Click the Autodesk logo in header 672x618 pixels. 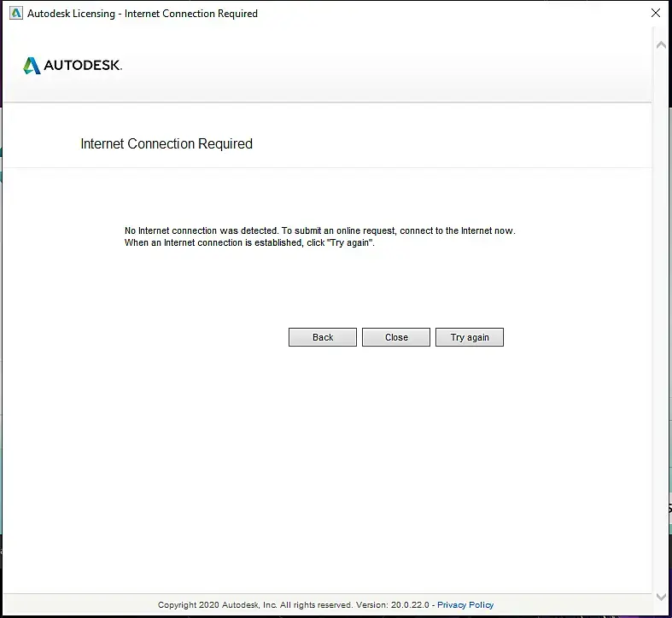[x=73, y=65]
